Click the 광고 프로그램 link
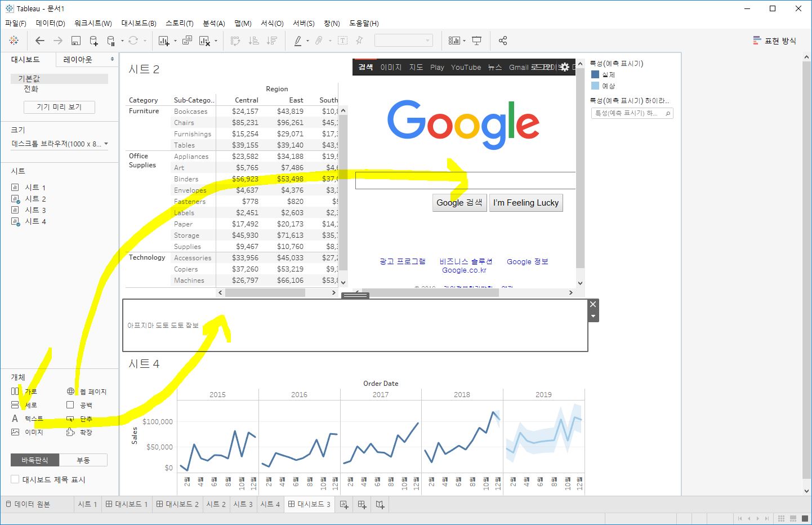This screenshot has width=812, height=525. pos(403,261)
